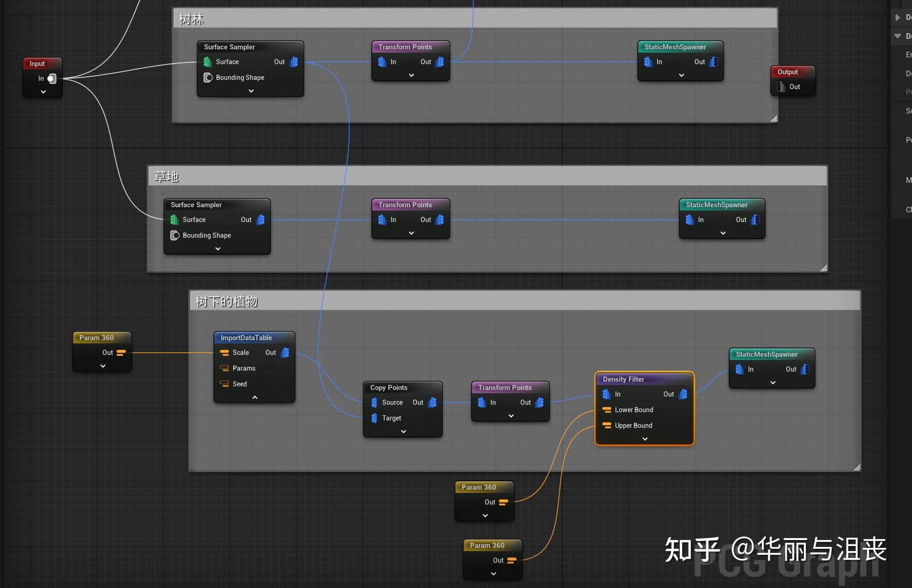Click the Seed input pin on ImportDataTable

click(x=225, y=384)
